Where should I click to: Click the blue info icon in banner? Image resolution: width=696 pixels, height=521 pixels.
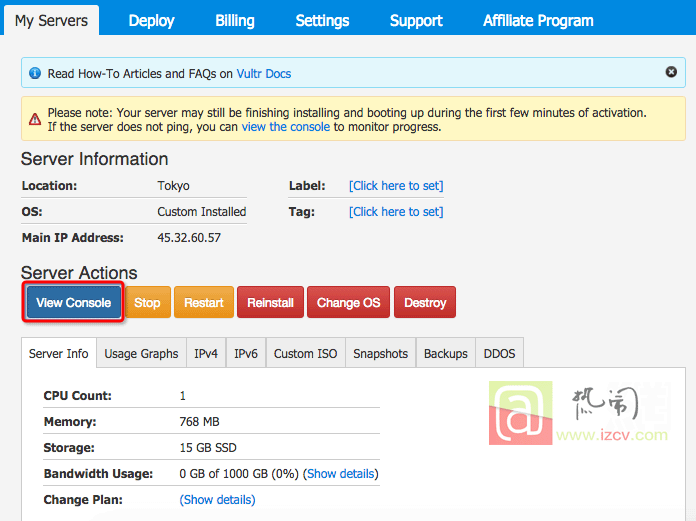click(35, 73)
